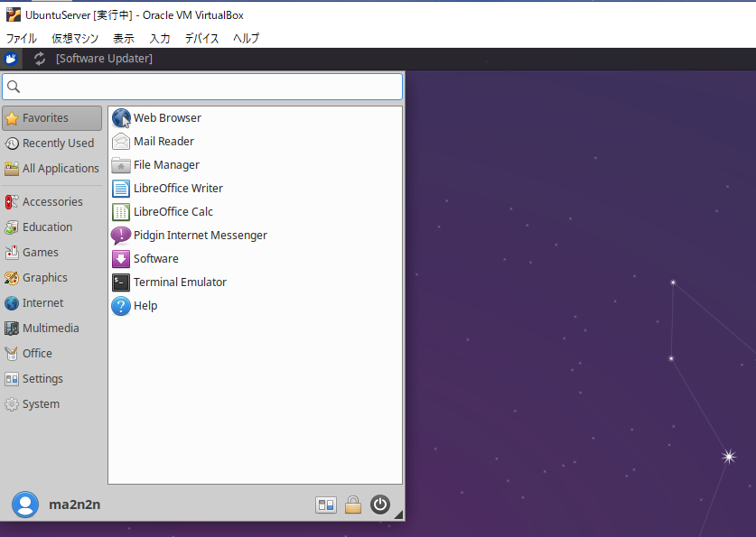Open the Multimedia category

pyautogui.click(x=52, y=329)
